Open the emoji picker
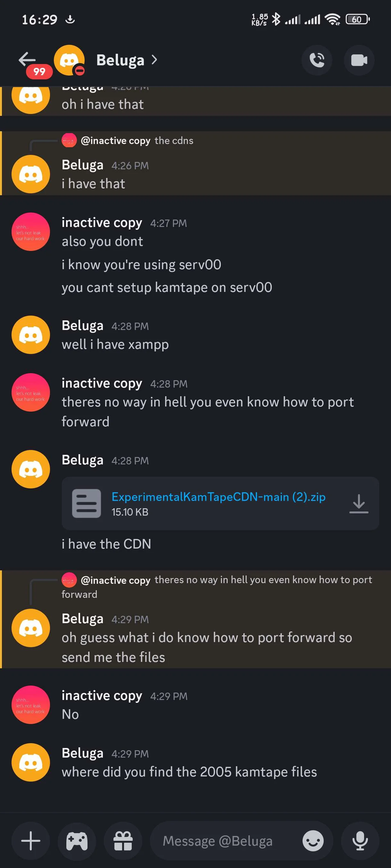391x868 pixels. click(x=313, y=841)
